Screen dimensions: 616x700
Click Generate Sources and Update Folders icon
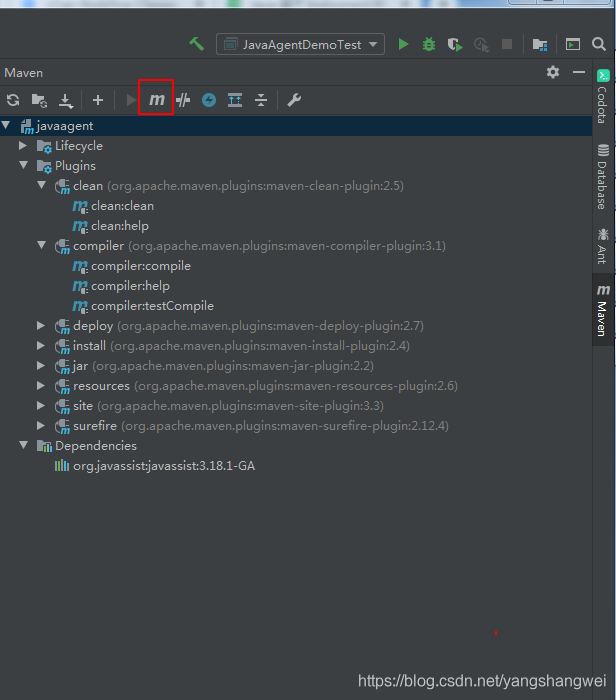39,100
